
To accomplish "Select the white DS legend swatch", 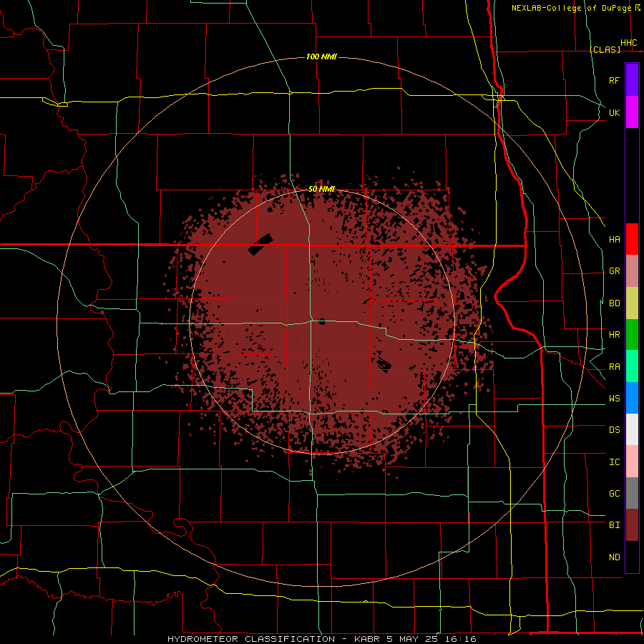I will [632, 429].
